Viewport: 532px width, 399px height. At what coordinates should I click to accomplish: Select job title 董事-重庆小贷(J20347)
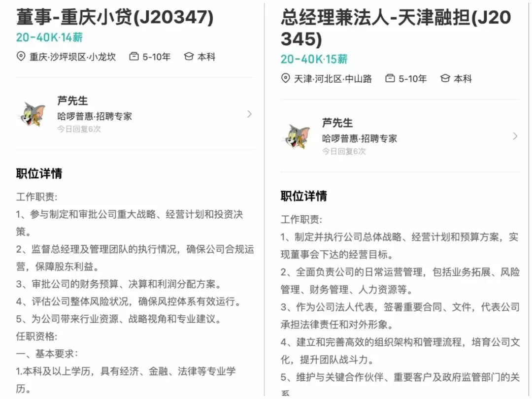115,17
